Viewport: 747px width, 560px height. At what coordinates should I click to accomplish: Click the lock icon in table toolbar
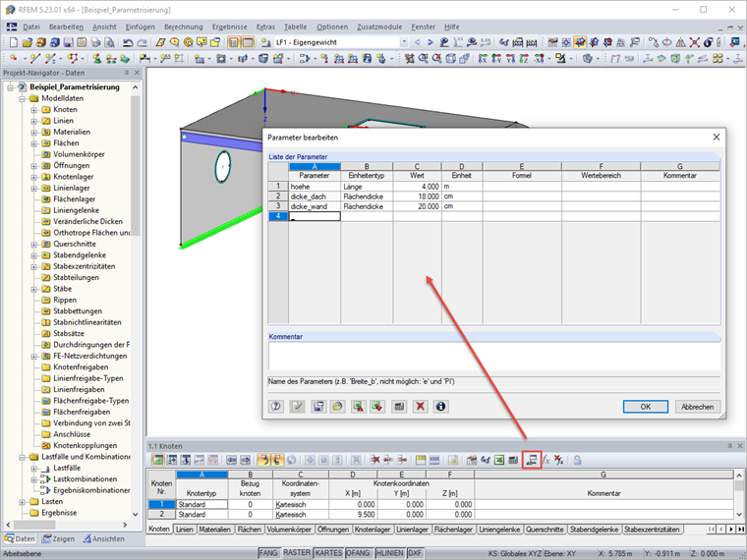(577, 460)
